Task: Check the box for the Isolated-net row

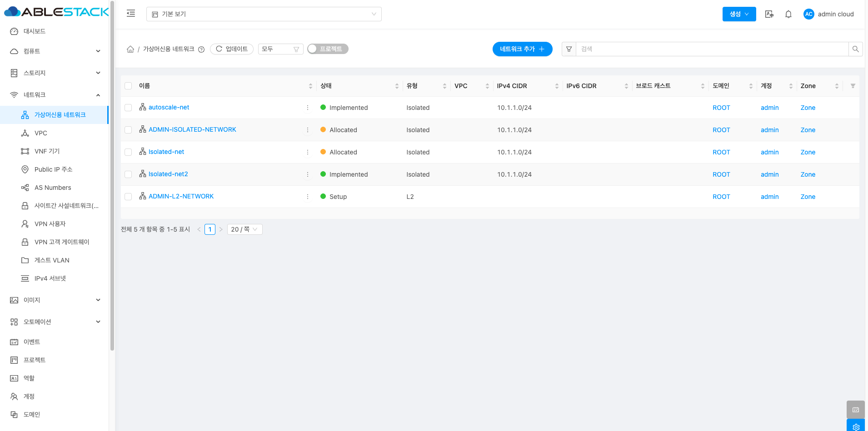Action: (128, 152)
